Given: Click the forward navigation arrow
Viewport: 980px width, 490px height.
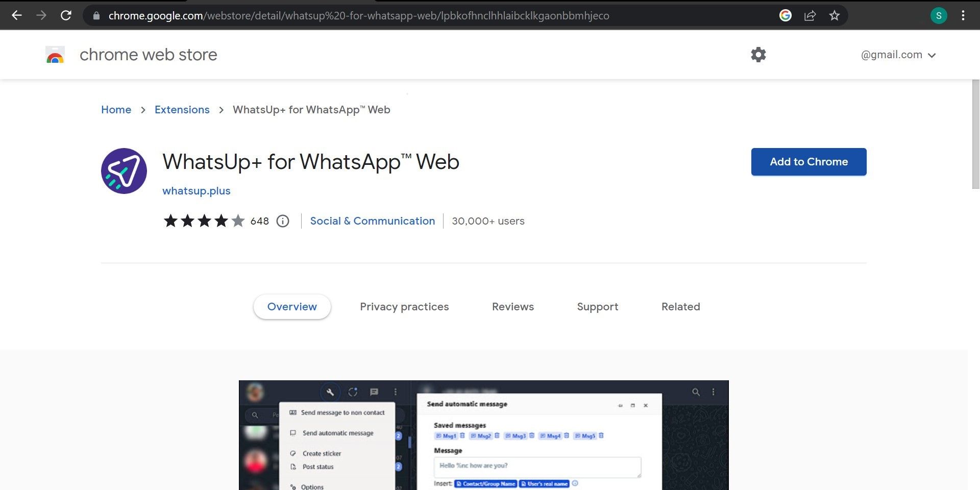Looking at the screenshot, I should pos(41,15).
